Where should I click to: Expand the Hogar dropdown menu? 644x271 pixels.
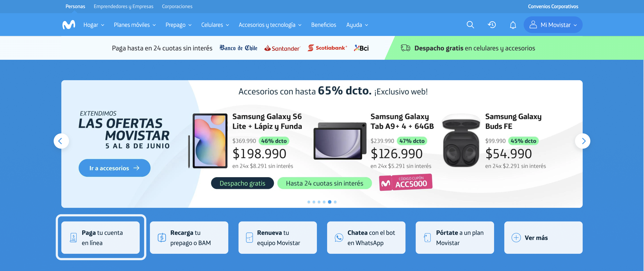94,25
